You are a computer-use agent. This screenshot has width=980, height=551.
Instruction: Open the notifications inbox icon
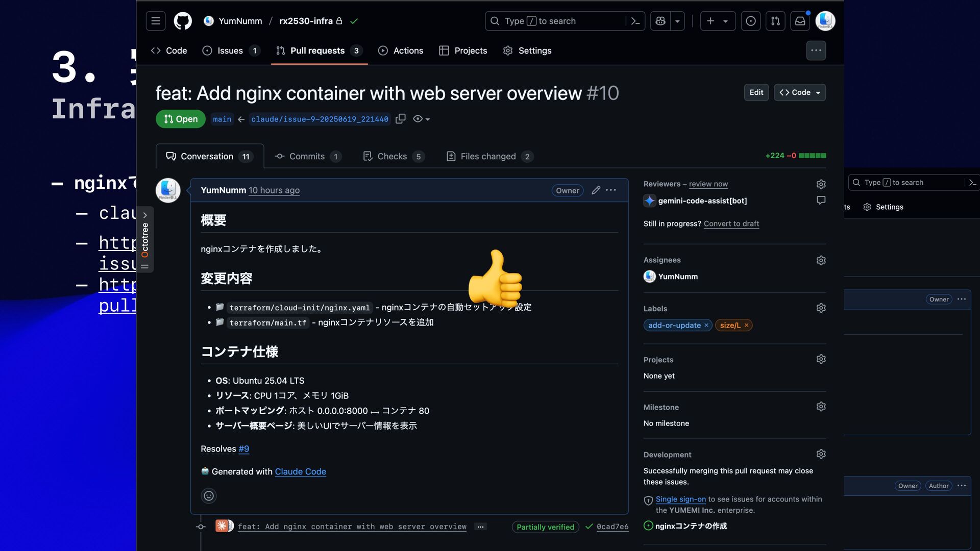tap(800, 21)
